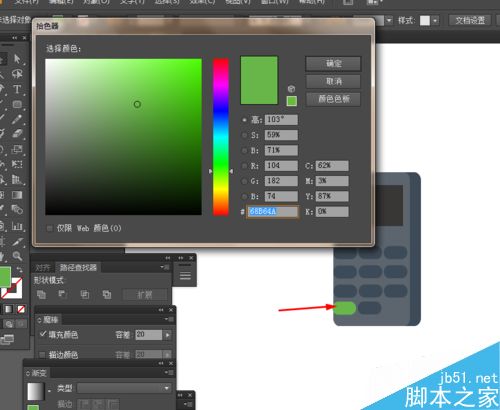The width and height of the screenshot is (500, 410).
Task: Click the vertical hue spectrum slider
Action: click(221, 137)
